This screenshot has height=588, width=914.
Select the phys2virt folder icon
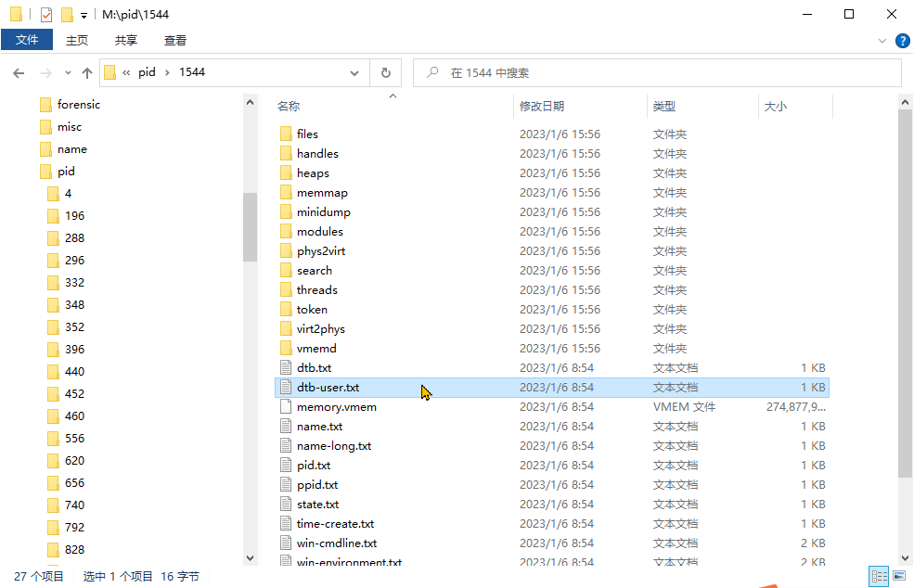(x=286, y=251)
